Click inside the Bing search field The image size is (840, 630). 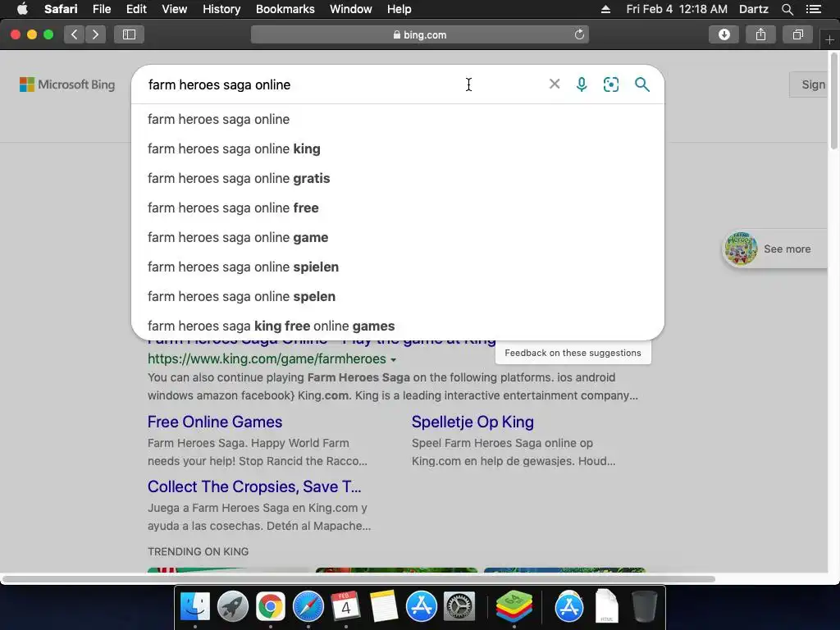click(x=343, y=84)
